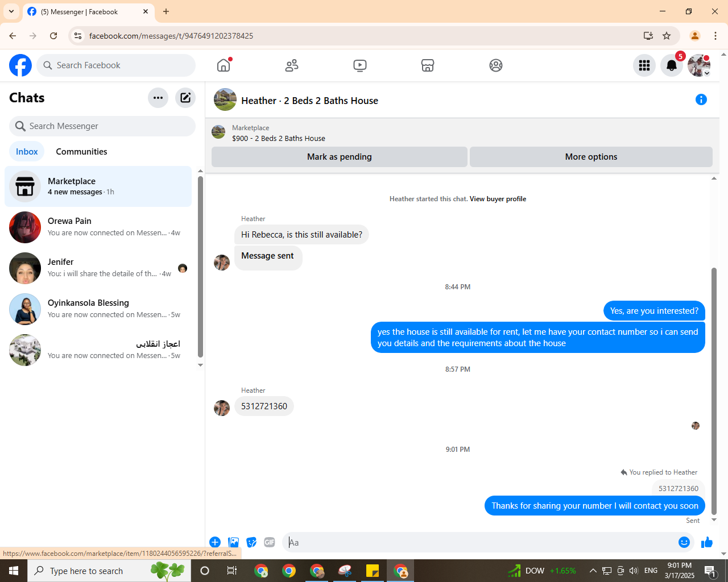The height and width of the screenshot is (582, 728).
Task: Select the 'Hi Rebecca, is this still available?' message
Action: tap(301, 235)
